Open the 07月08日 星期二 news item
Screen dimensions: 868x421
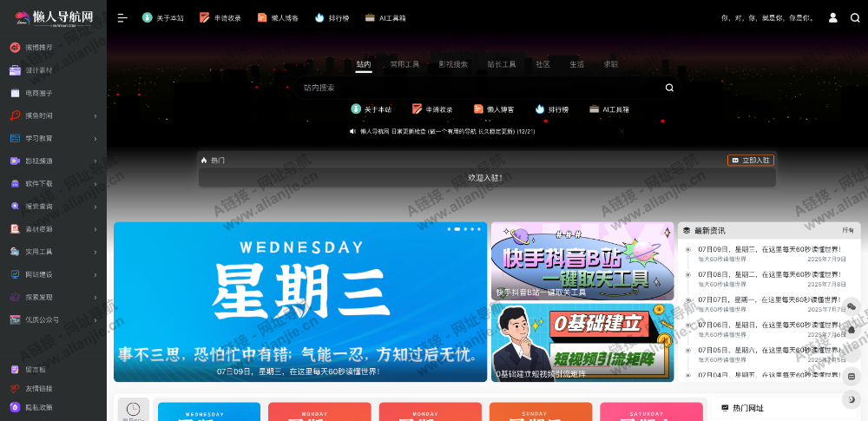[769, 274]
